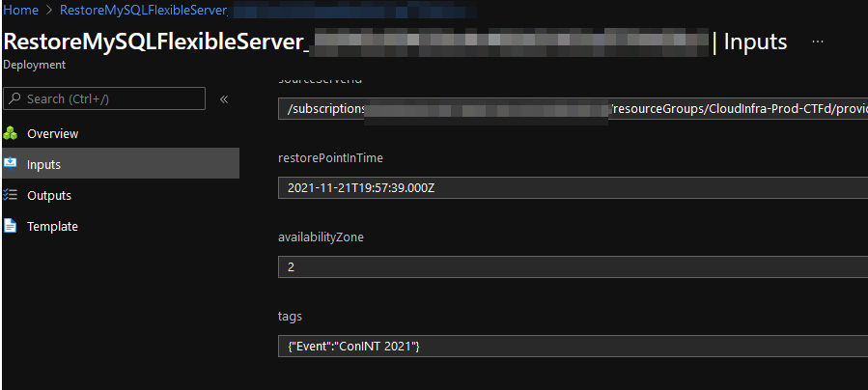The image size is (868, 390).
Task: Click the Deployment subtitle text
Action: coord(34,65)
